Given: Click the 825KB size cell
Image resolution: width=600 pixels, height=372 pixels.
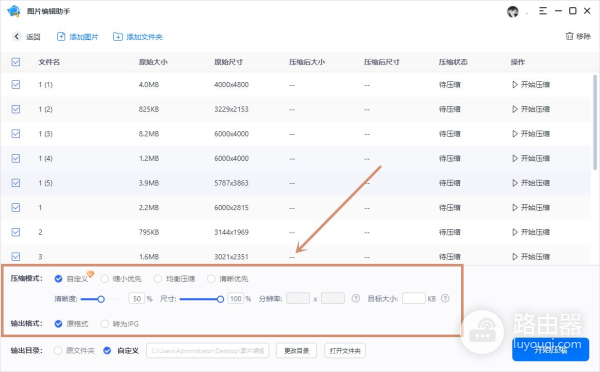Looking at the screenshot, I should click(149, 109).
